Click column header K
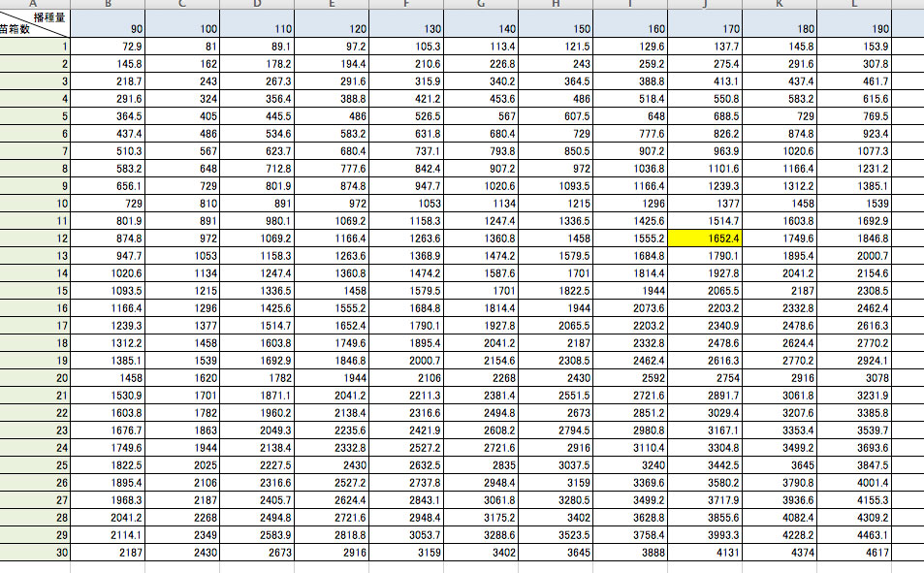This screenshot has width=924, height=573. pos(780,5)
